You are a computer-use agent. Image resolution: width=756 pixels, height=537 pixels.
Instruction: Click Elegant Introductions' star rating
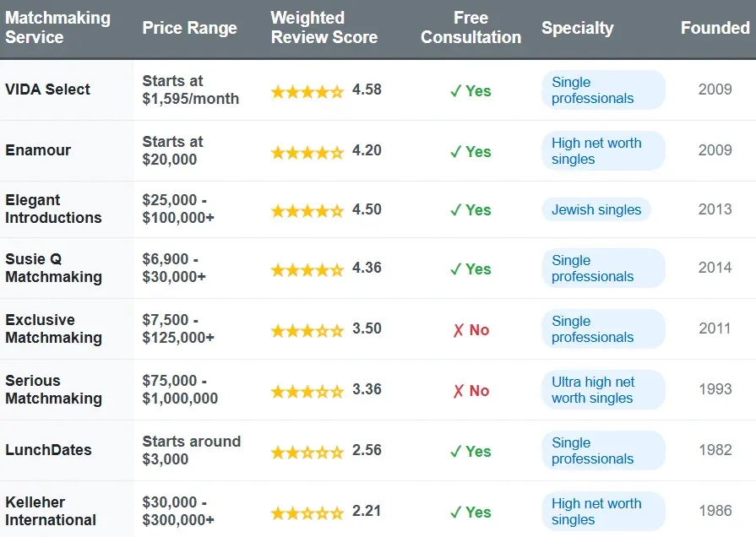click(x=307, y=210)
